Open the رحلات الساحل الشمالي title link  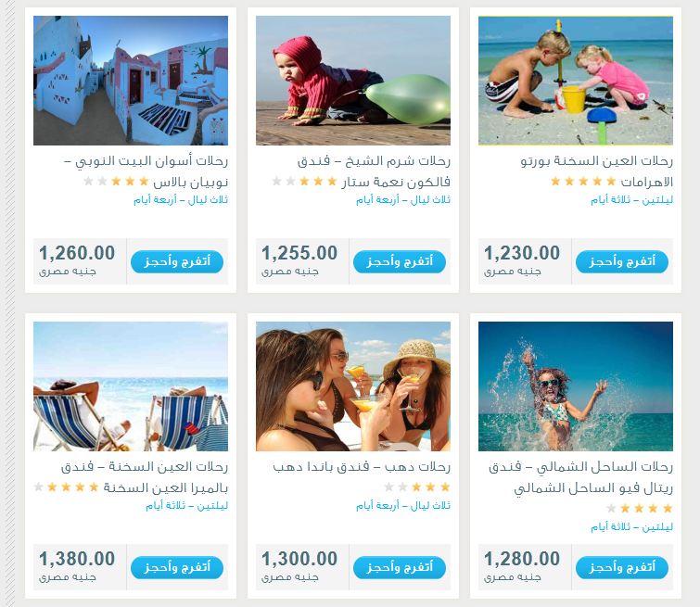click(x=580, y=477)
